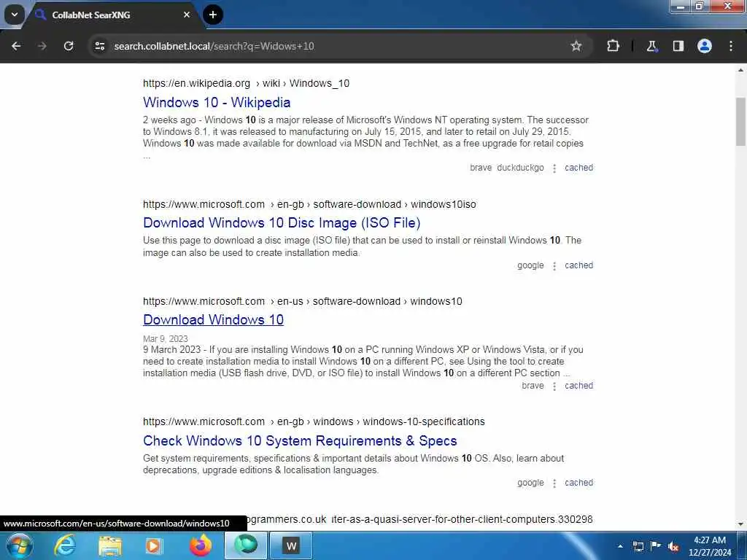Image resolution: width=747 pixels, height=560 pixels.
Task: Click the page vertical scrollbar thumb
Action: point(740,122)
